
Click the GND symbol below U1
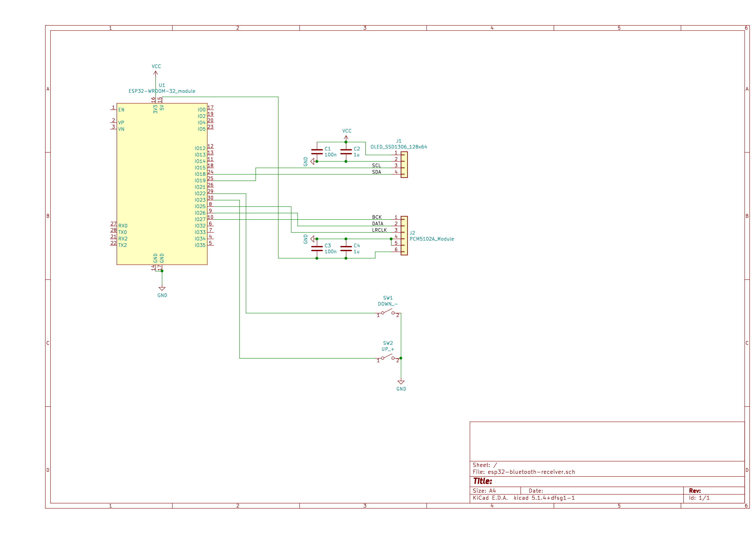point(162,289)
